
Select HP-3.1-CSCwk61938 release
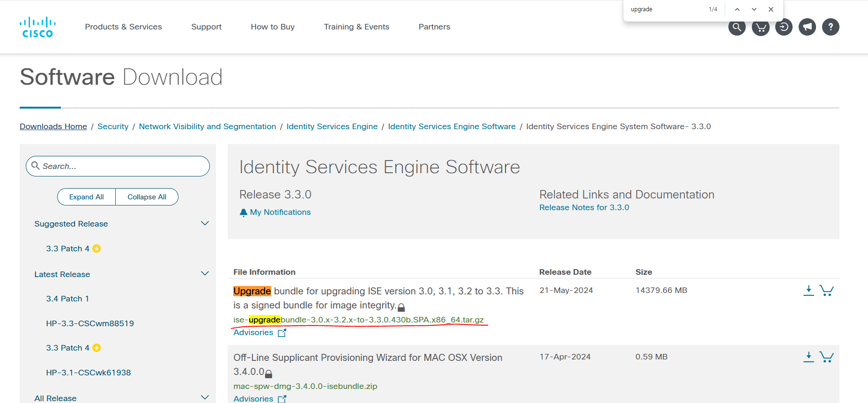[x=89, y=373]
